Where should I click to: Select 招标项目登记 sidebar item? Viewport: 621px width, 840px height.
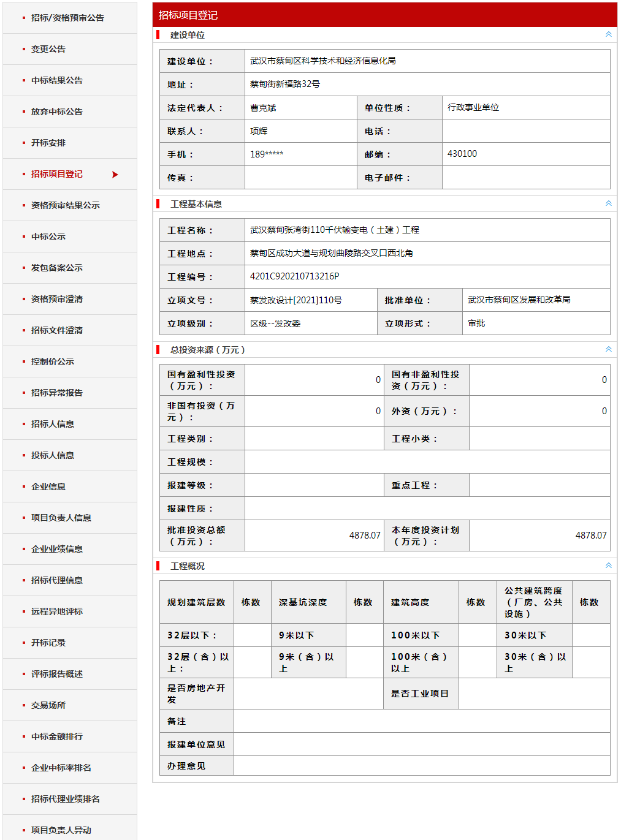[57, 174]
